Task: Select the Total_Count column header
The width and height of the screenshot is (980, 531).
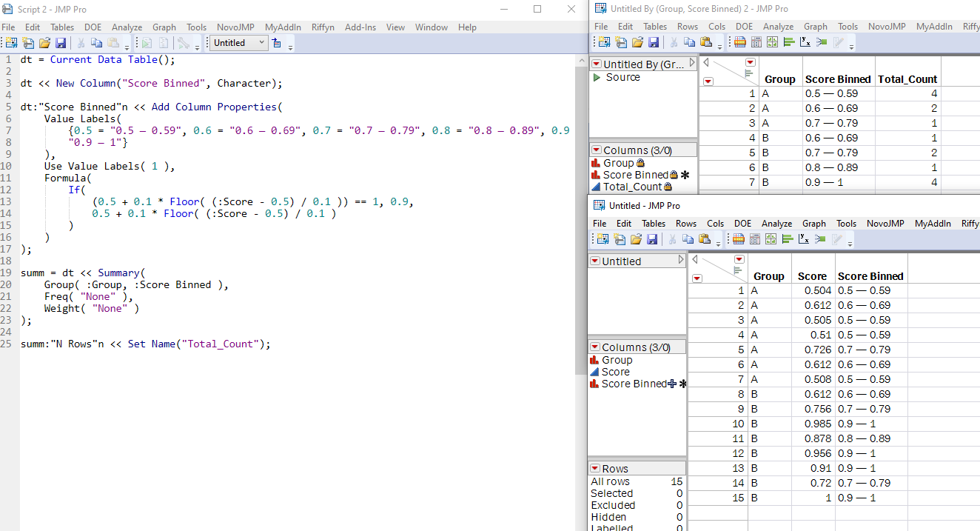Action: coord(907,79)
